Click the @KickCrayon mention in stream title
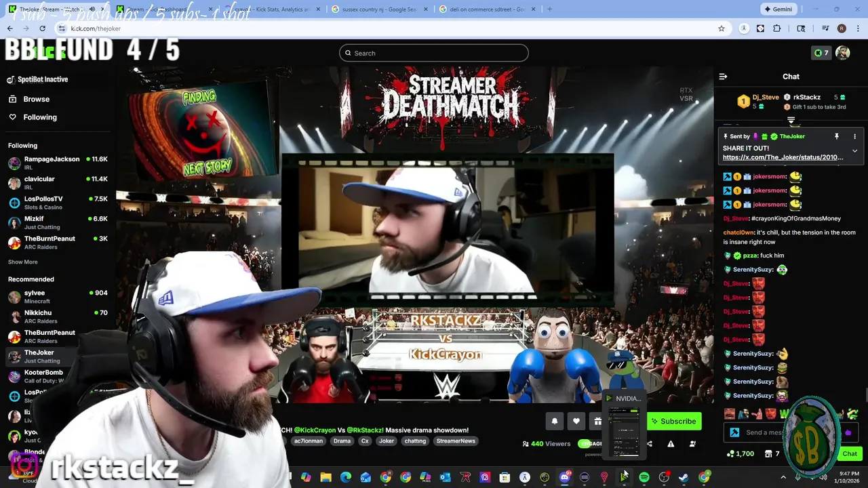Screen dimensions: 868x488 click(x=315, y=430)
